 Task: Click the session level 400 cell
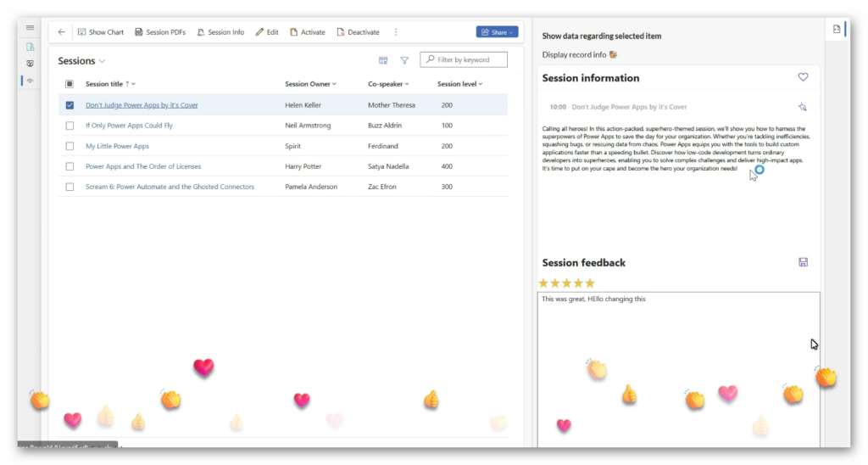(447, 166)
